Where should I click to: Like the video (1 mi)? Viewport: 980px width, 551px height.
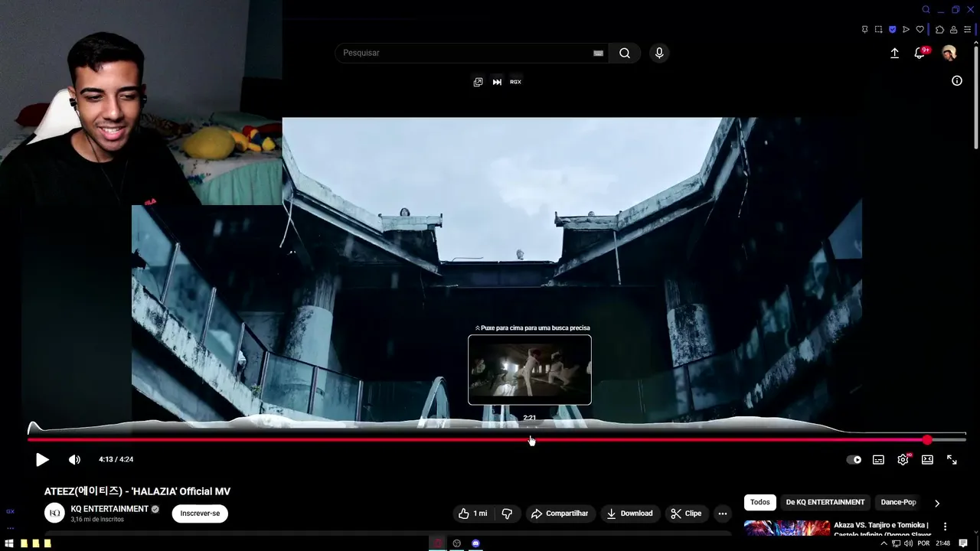pyautogui.click(x=472, y=514)
